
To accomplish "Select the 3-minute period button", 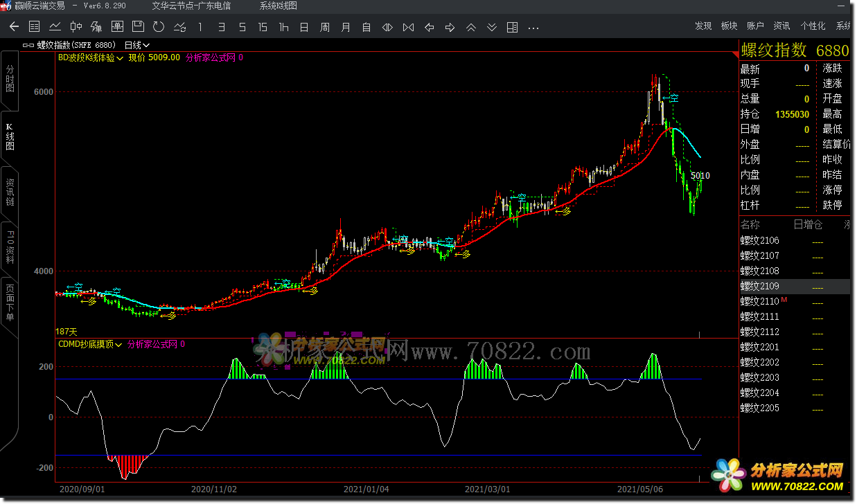I will pos(221,27).
